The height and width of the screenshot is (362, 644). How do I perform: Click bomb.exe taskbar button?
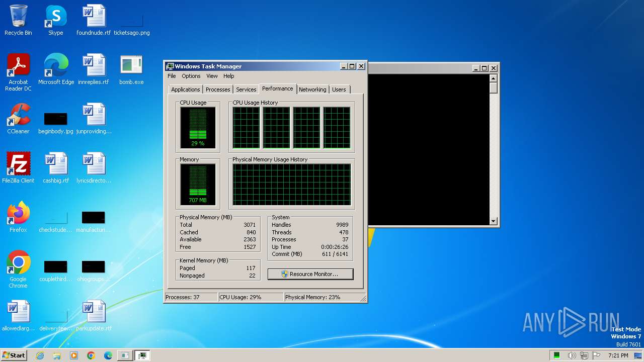125,355
